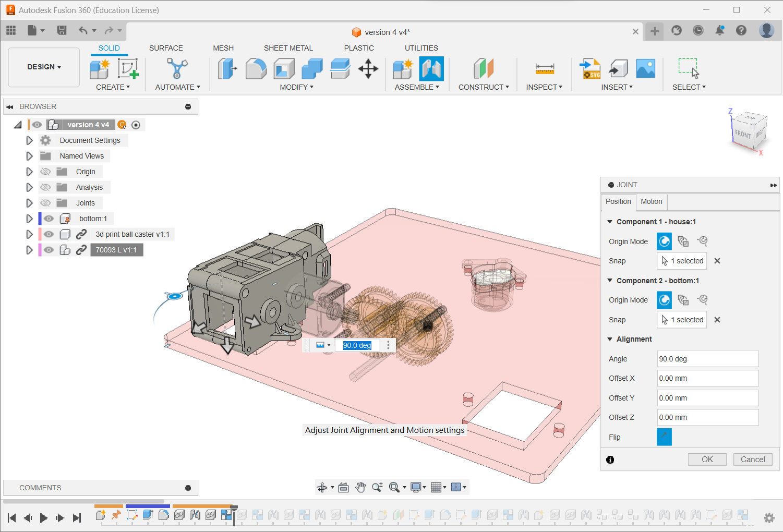Hide the bottom:1 component via eye icon

[49, 219]
